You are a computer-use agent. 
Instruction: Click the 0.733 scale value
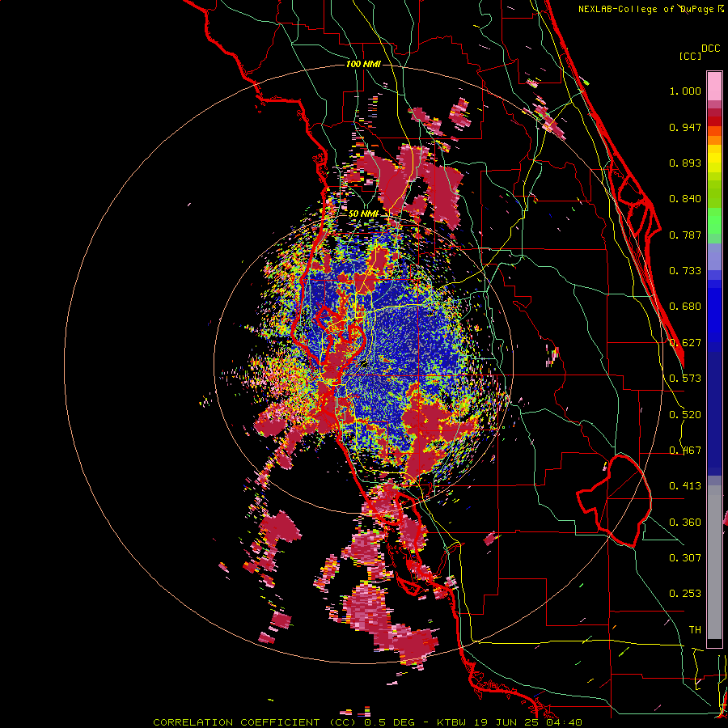pos(685,271)
